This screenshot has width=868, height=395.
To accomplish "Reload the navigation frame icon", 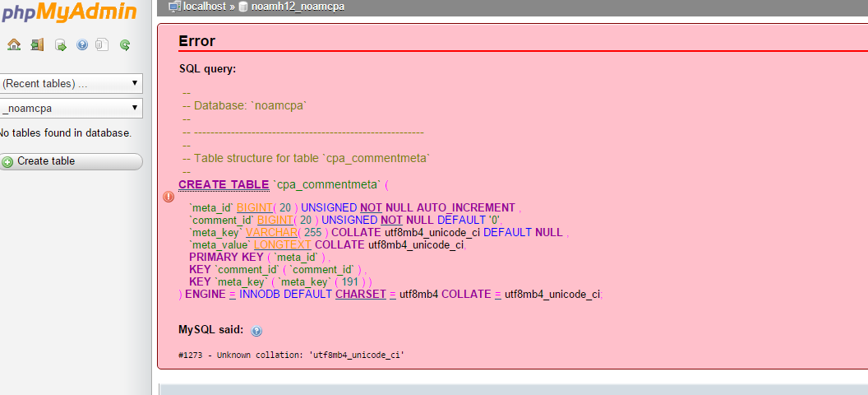I will click(125, 45).
